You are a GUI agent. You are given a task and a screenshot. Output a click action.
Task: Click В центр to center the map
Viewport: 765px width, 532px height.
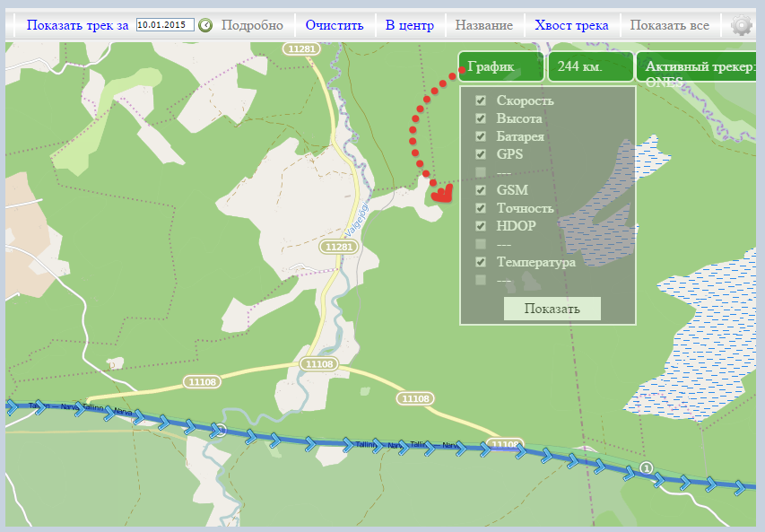409,25
